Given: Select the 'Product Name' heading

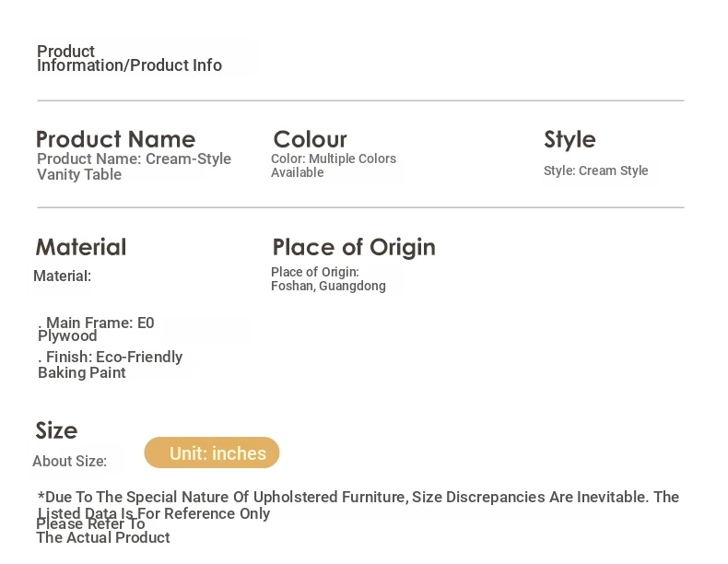Looking at the screenshot, I should pyautogui.click(x=115, y=139).
